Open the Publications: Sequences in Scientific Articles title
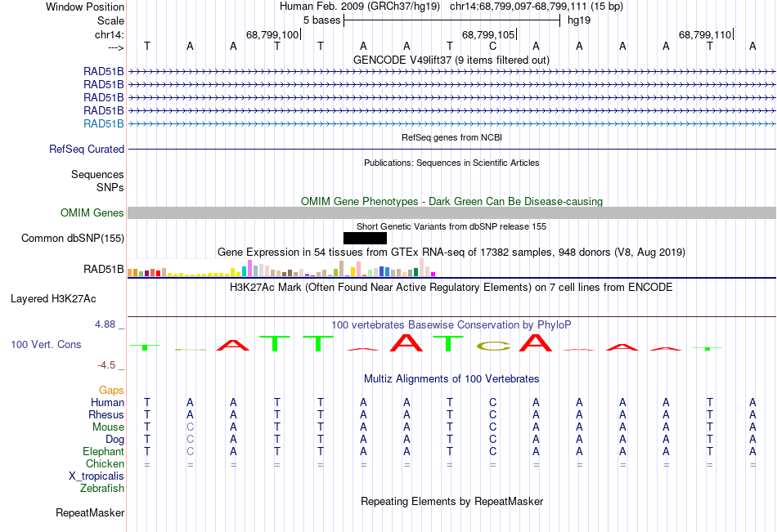Screen dimensions: 777x532 click(x=451, y=163)
